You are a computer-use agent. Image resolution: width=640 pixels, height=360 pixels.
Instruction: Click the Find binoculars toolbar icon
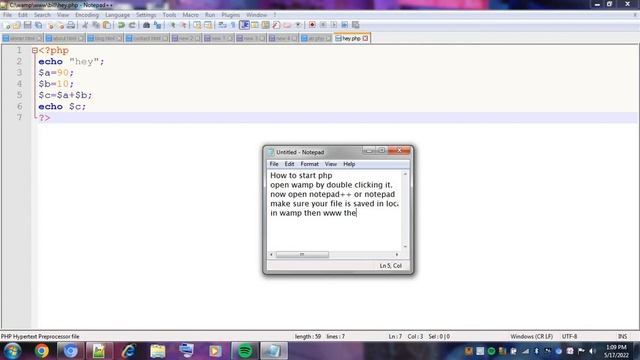[x=147, y=25]
